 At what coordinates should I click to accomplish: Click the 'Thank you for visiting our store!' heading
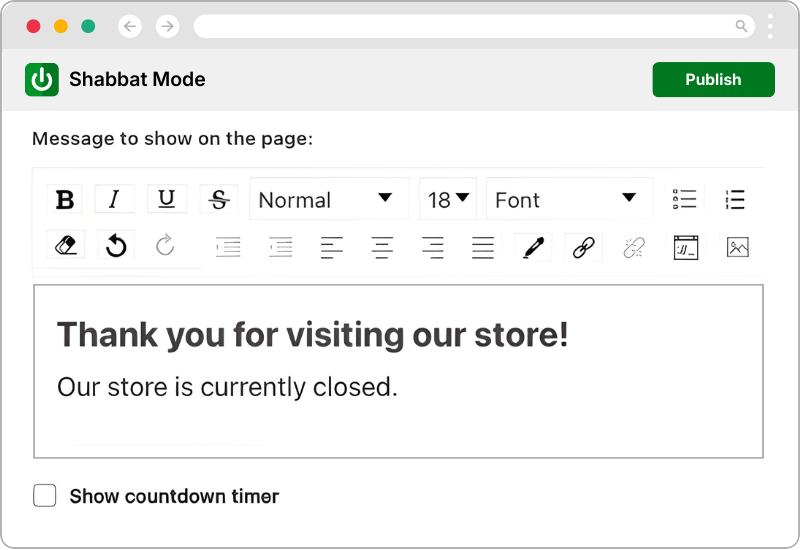point(312,335)
